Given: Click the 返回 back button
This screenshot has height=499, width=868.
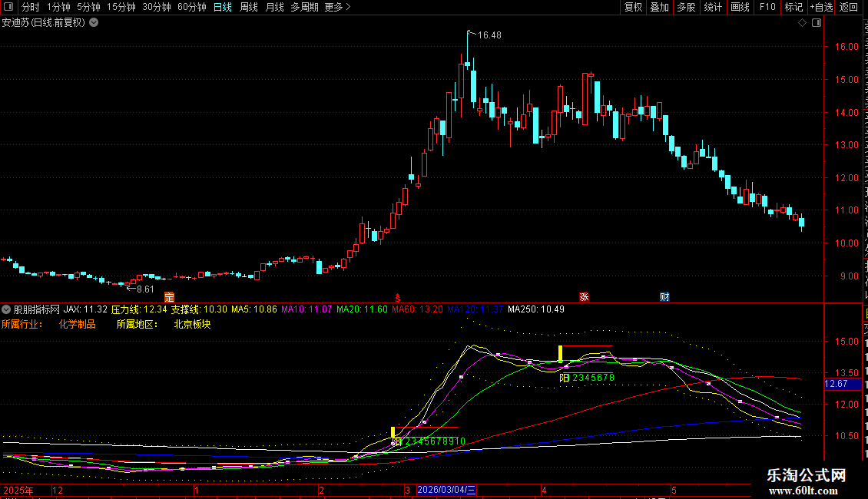Looking at the screenshot, I should coord(849,7).
